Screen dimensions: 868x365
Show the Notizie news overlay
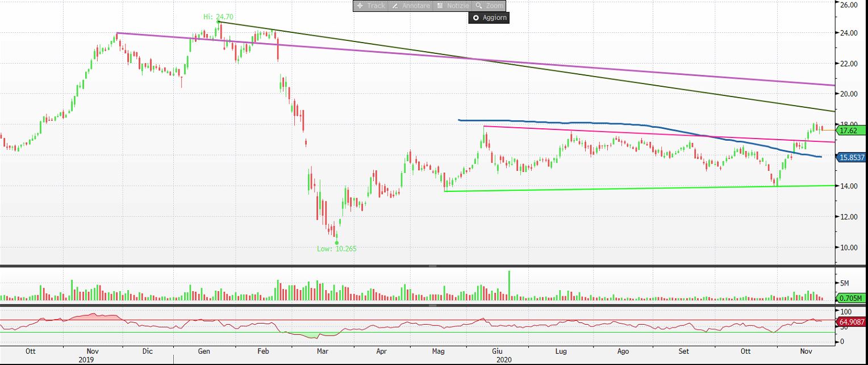click(x=452, y=6)
